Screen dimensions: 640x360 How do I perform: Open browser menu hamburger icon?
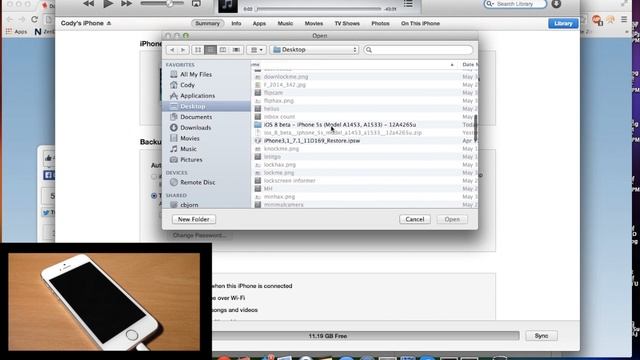[624, 19]
